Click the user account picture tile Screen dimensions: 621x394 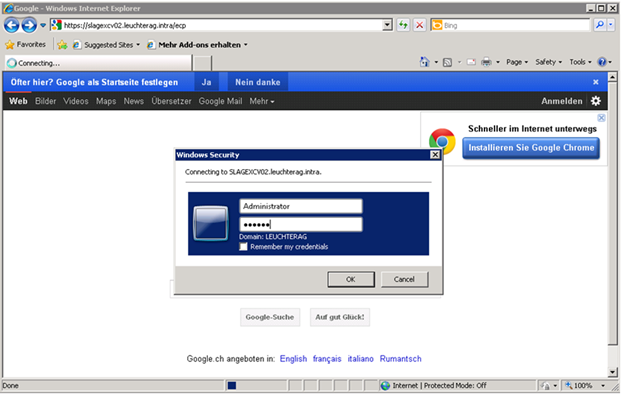pos(211,224)
